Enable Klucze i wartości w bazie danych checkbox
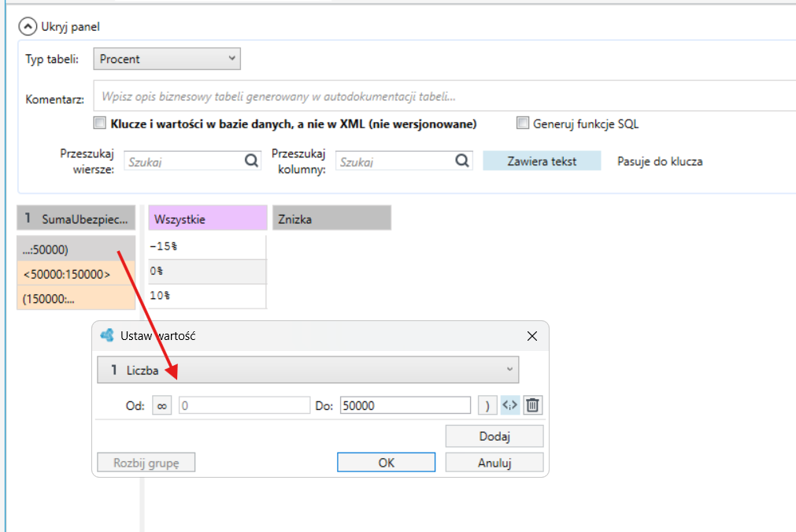The image size is (796, 532). [99, 124]
